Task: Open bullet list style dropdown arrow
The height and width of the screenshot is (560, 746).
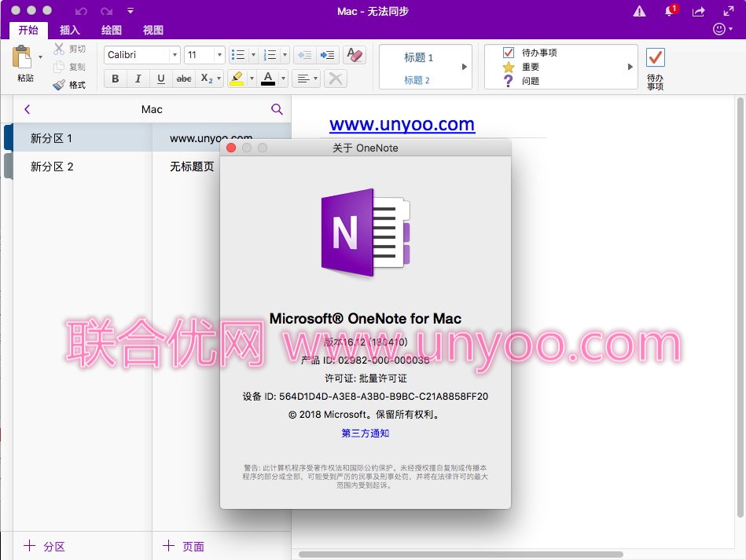Action: (254, 55)
